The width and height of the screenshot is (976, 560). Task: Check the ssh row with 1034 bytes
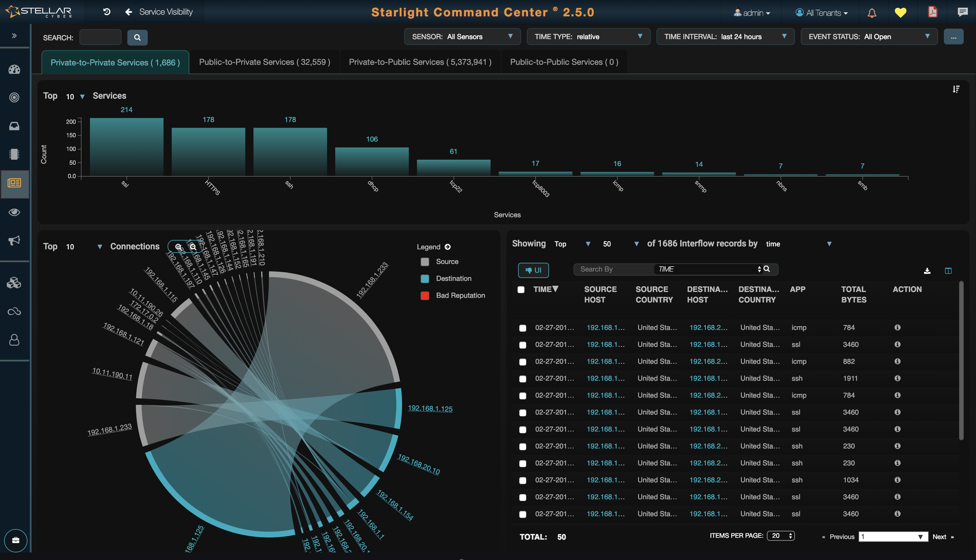[x=522, y=480]
